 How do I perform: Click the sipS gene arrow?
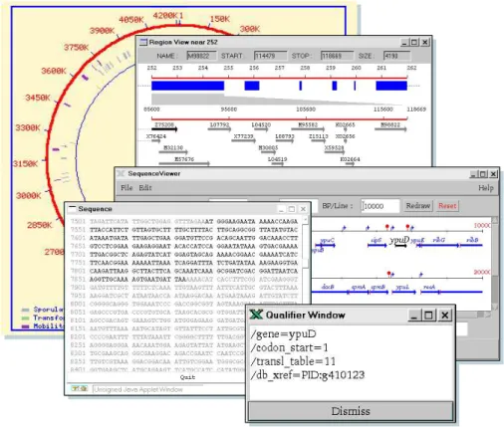pyautogui.click(x=377, y=246)
